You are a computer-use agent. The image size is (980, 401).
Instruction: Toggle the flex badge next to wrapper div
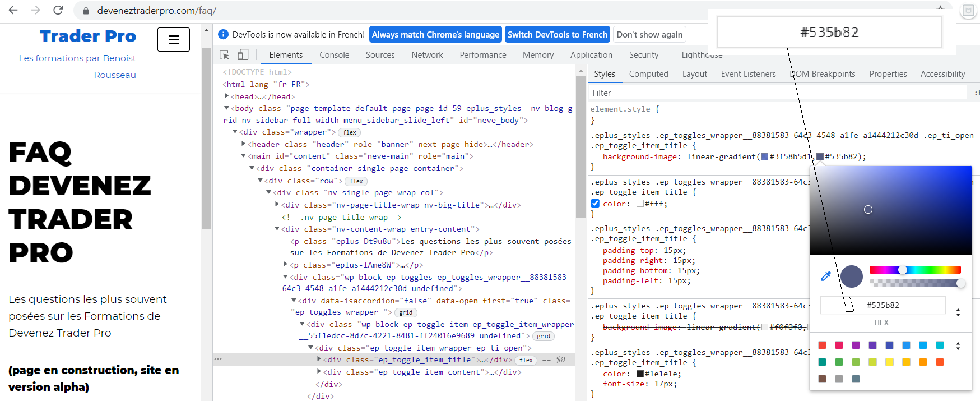[x=350, y=132]
